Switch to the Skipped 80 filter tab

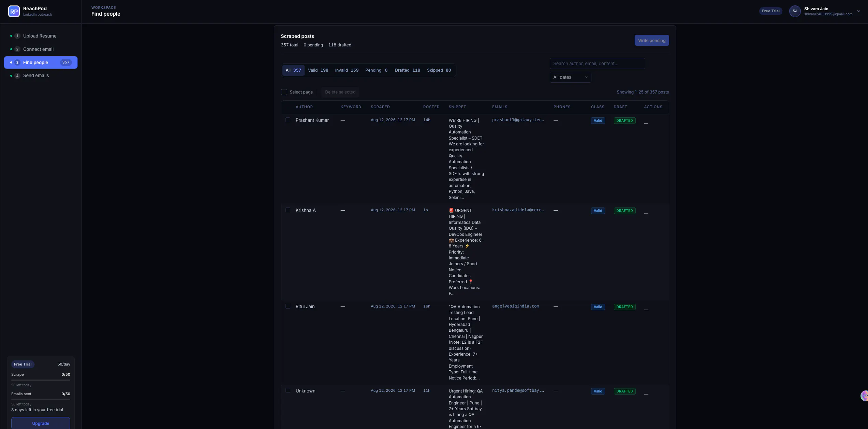(x=439, y=70)
